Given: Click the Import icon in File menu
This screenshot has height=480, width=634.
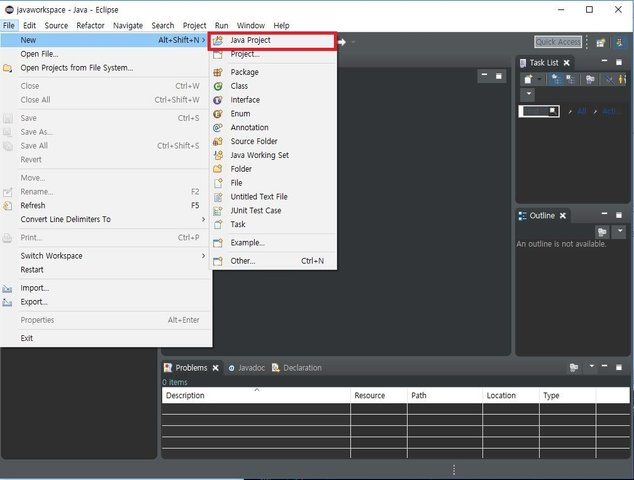Looking at the screenshot, I should pyautogui.click(x=7, y=288).
